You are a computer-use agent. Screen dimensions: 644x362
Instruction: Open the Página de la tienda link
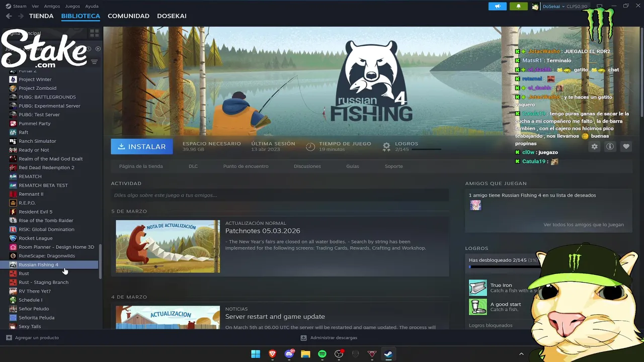pos(141,166)
